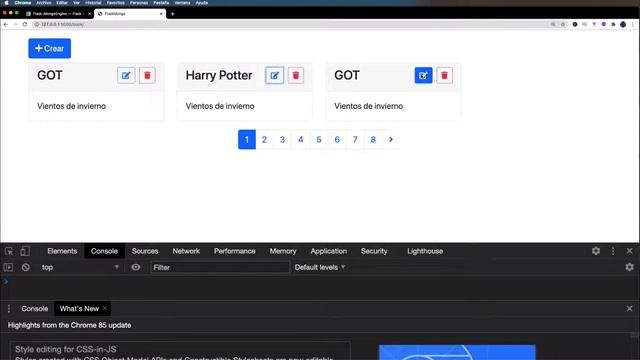Delete the Harry Potter card
The height and width of the screenshot is (360, 640).
click(296, 76)
